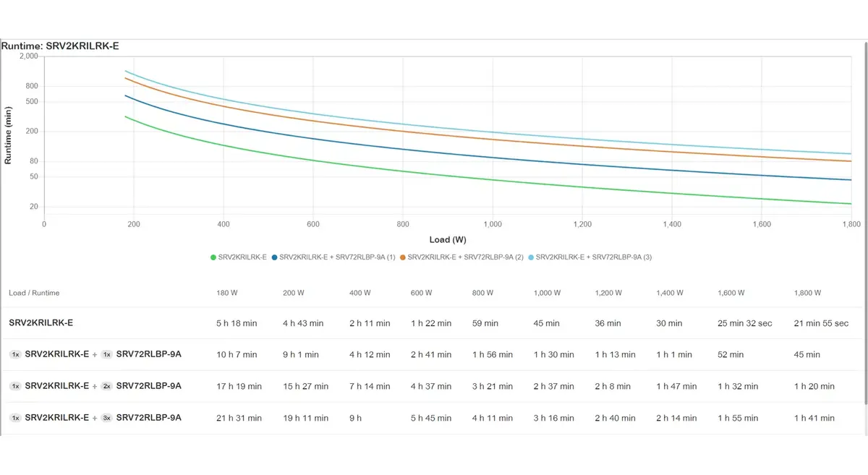Click SRV72RLBP-9A in the 2x row
868x475 pixels.
click(x=149, y=386)
